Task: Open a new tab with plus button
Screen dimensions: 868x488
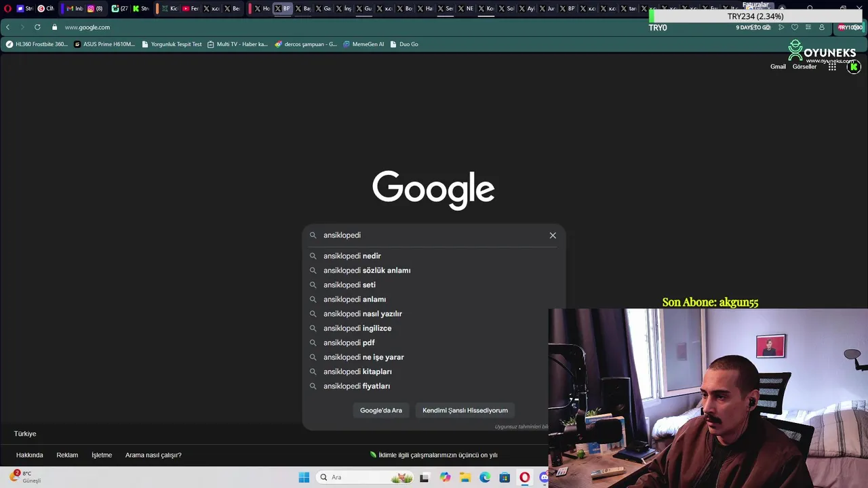Action: coord(782,9)
